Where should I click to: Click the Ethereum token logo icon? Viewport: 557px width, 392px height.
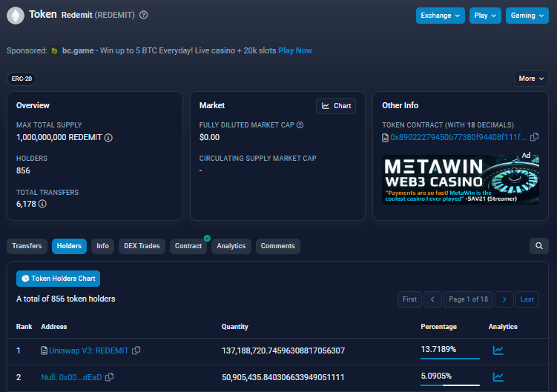[16, 16]
